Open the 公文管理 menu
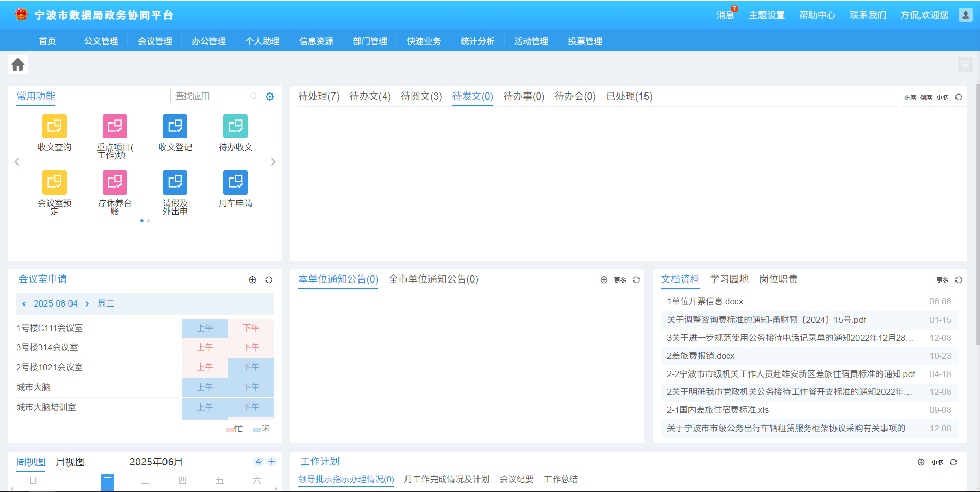Screen dimensions: 980x492 101,41
